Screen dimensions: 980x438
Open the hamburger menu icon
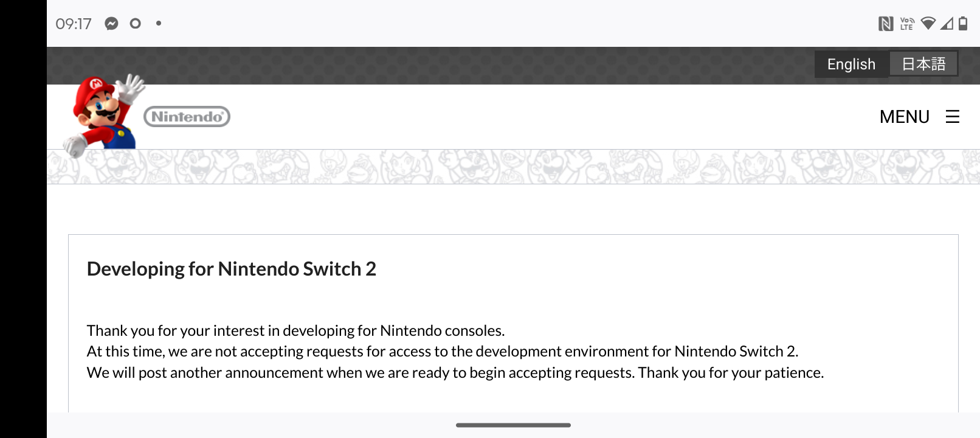tap(953, 117)
